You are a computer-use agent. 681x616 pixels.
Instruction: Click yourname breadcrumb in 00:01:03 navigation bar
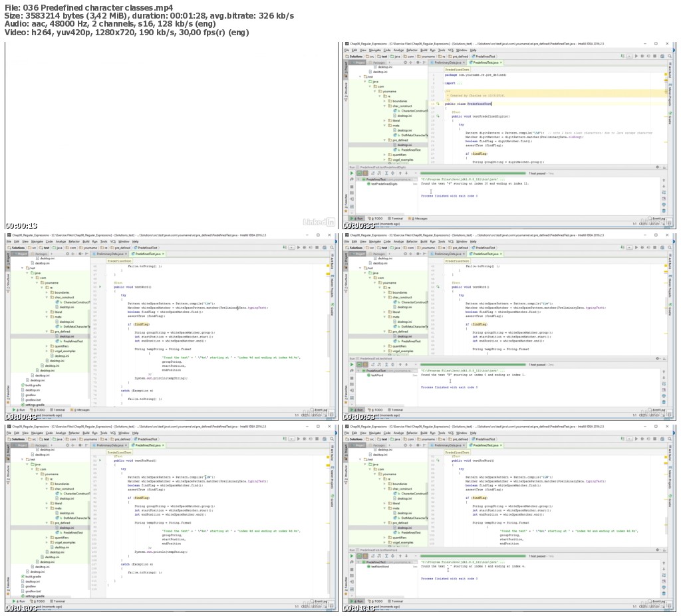pos(88,439)
